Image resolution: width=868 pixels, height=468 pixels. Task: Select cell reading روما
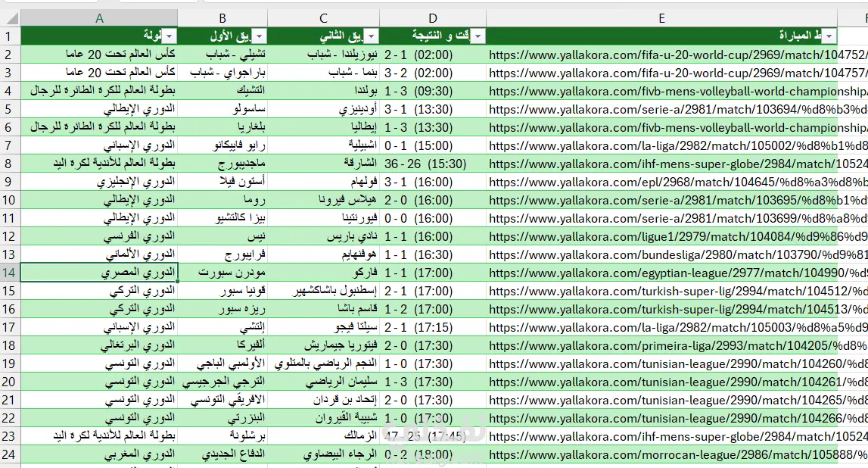222,200
